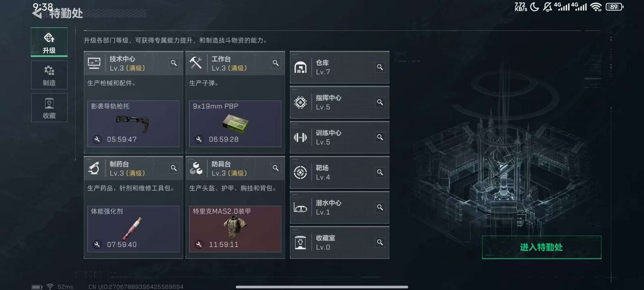Image resolution: width=644 pixels, height=290 pixels.
Task: Click the back arrow beside 特勤处
Action: 37,14
